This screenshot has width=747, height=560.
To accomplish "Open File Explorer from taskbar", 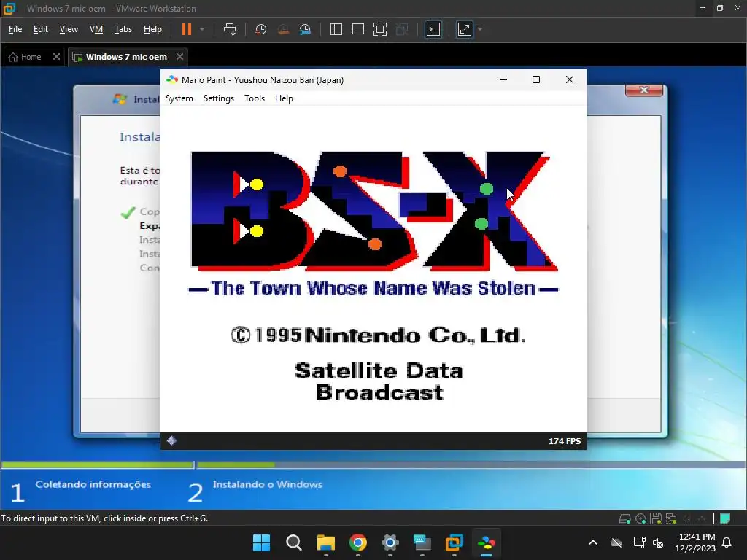I will pos(326,542).
